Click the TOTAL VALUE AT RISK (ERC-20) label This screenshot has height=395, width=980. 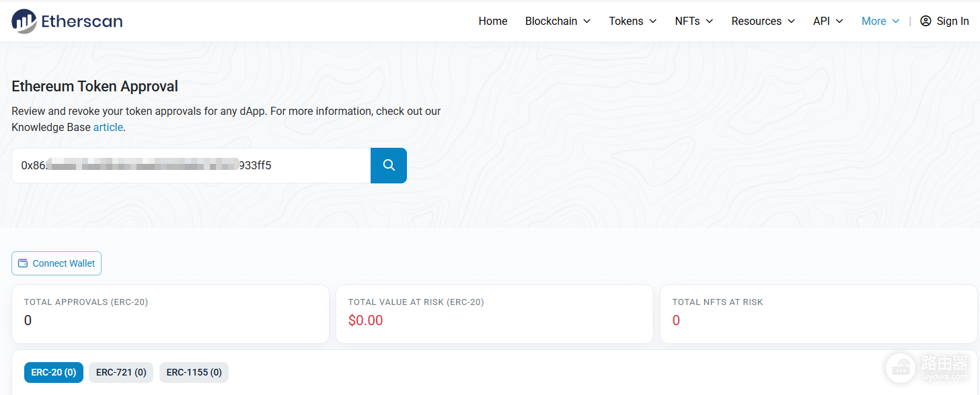416,302
